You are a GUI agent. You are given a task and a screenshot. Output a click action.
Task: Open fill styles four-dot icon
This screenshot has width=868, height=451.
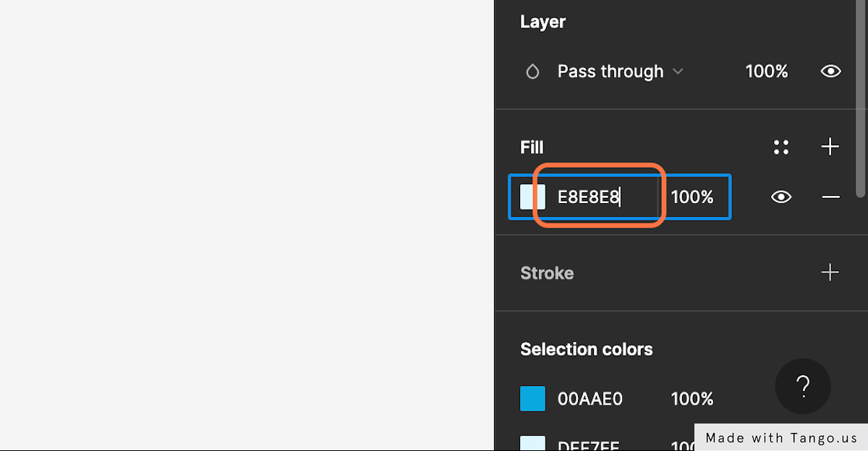tap(780, 147)
